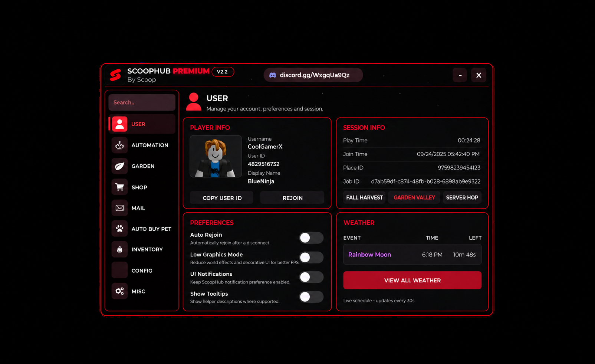Image resolution: width=595 pixels, height=364 pixels.
Task: Click the Search input field
Action: (142, 102)
